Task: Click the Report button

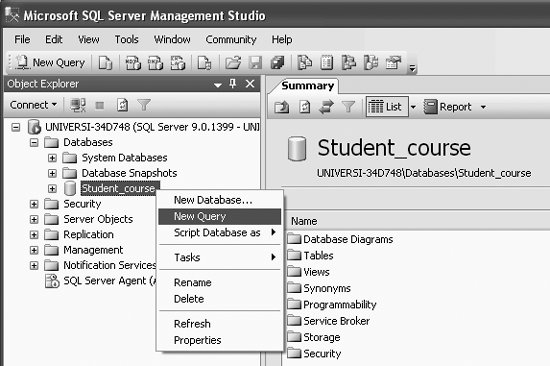Action: point(447,107)
